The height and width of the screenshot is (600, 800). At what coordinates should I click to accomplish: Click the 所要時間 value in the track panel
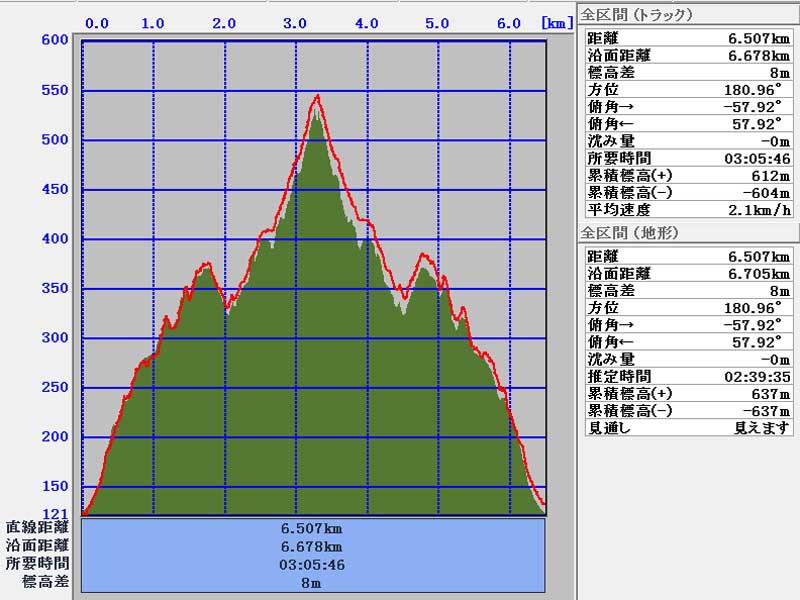tap(757, 158)
